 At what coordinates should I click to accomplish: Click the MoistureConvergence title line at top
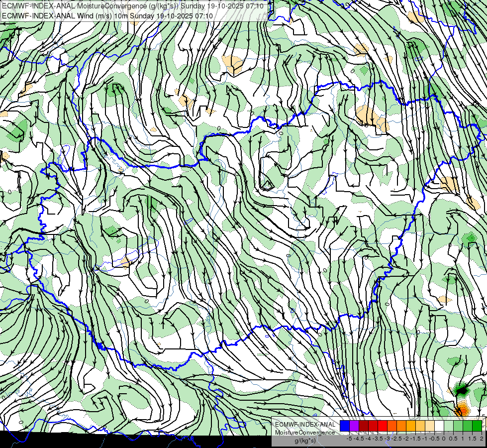133,6
